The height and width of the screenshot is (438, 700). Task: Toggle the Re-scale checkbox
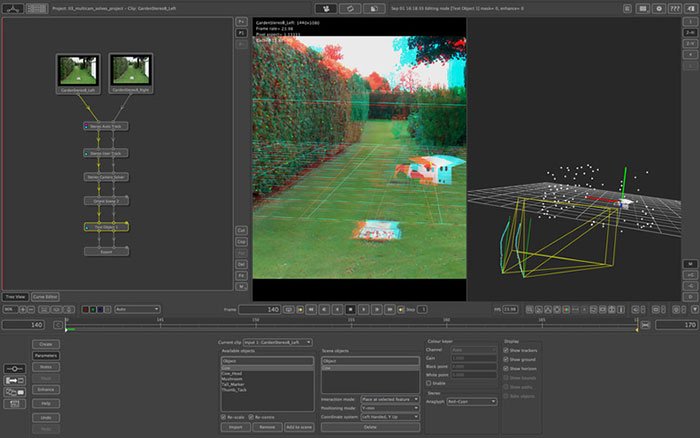pos(223,417)
